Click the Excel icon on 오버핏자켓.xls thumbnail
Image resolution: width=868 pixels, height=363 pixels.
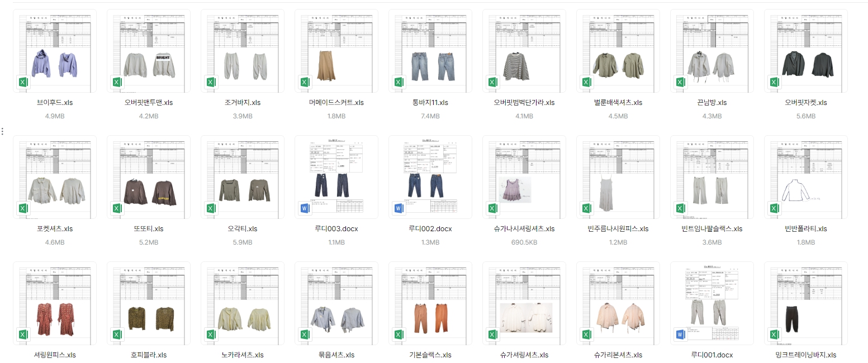774,83
